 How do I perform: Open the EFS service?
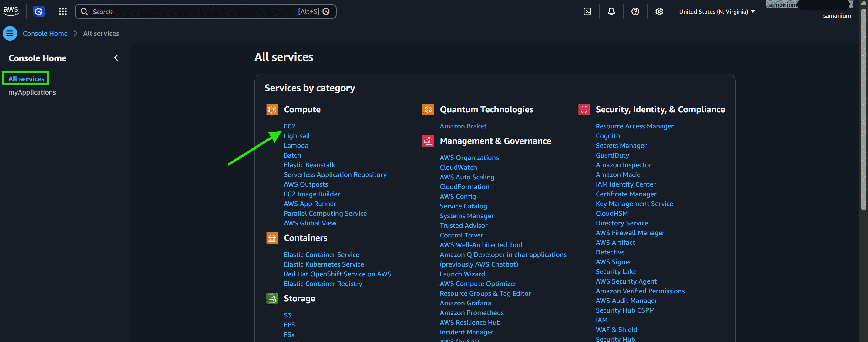289,325
